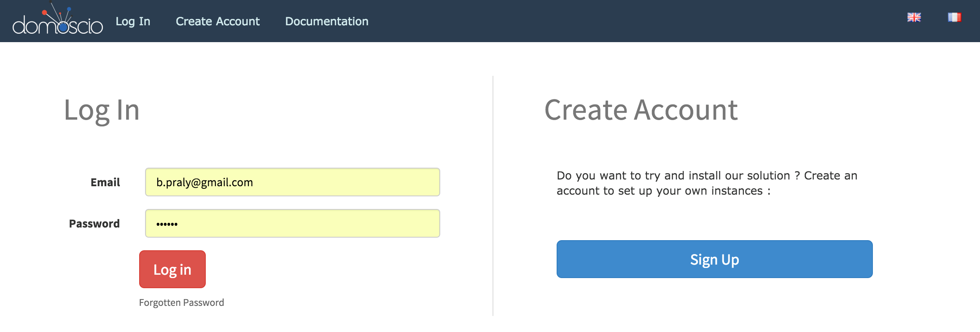The height and width of the screenshot is (332, 980).
Task: Focus the Email input field
Action: tap(292, 182)
